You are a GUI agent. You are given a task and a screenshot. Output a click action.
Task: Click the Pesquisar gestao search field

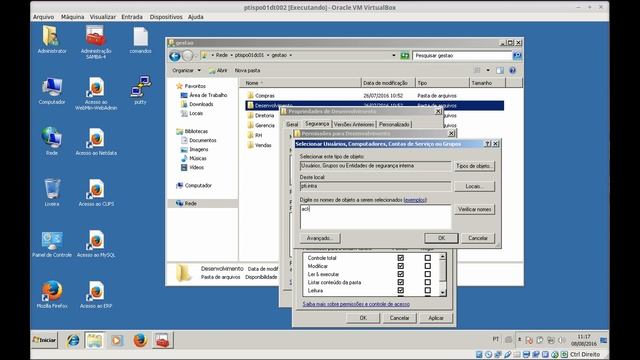(462, 56)
